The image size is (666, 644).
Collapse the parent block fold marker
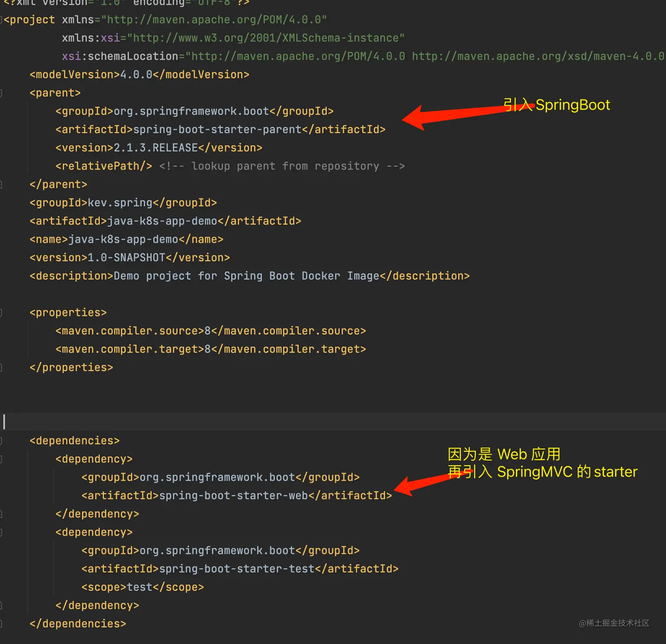(x=1, y=93)
